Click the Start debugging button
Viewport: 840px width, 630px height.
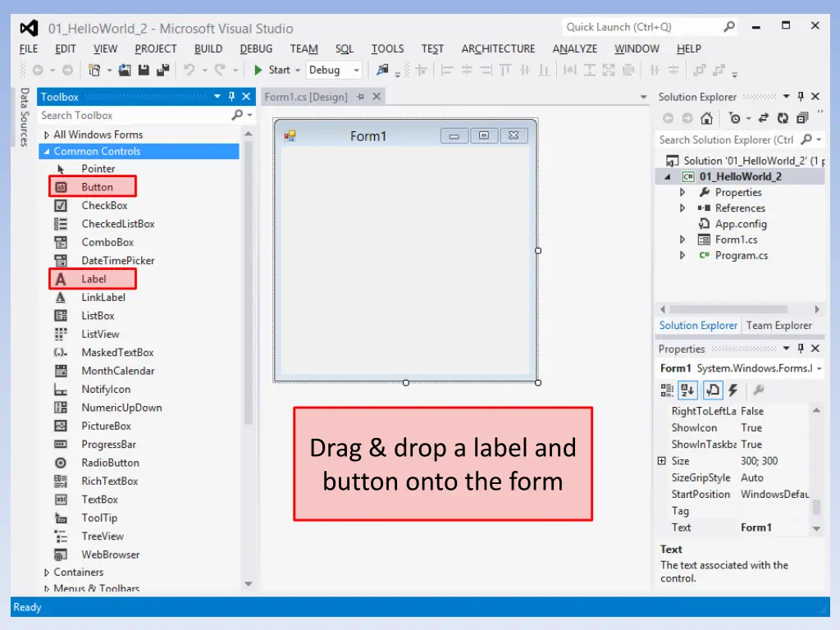point(273,70)
